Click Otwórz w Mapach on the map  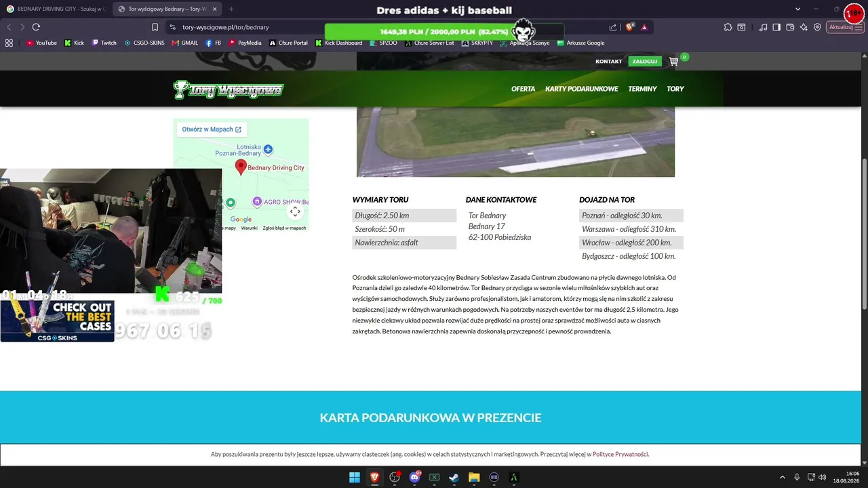point(212,129)
